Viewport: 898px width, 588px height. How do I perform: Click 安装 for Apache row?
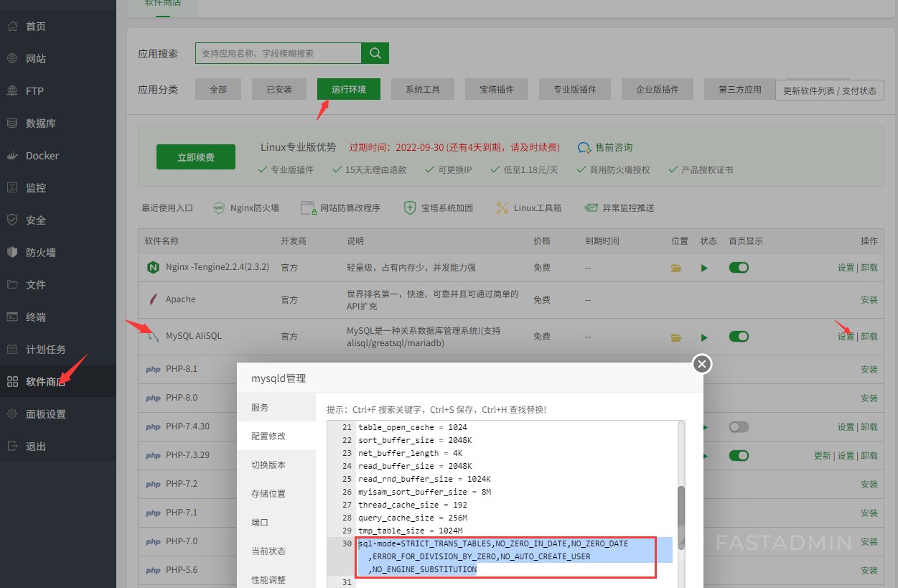pos(869,299)
